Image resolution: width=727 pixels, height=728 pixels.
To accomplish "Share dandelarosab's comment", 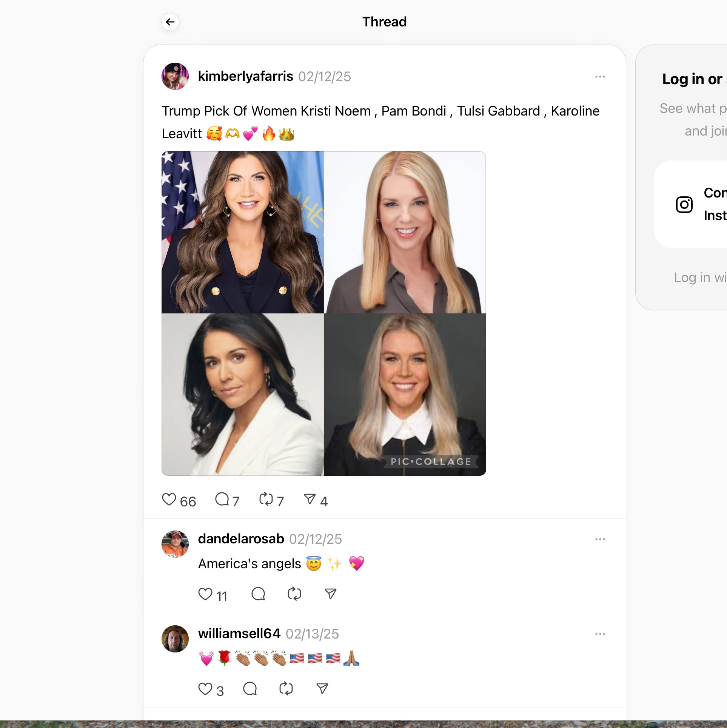I will coord(331,594).
